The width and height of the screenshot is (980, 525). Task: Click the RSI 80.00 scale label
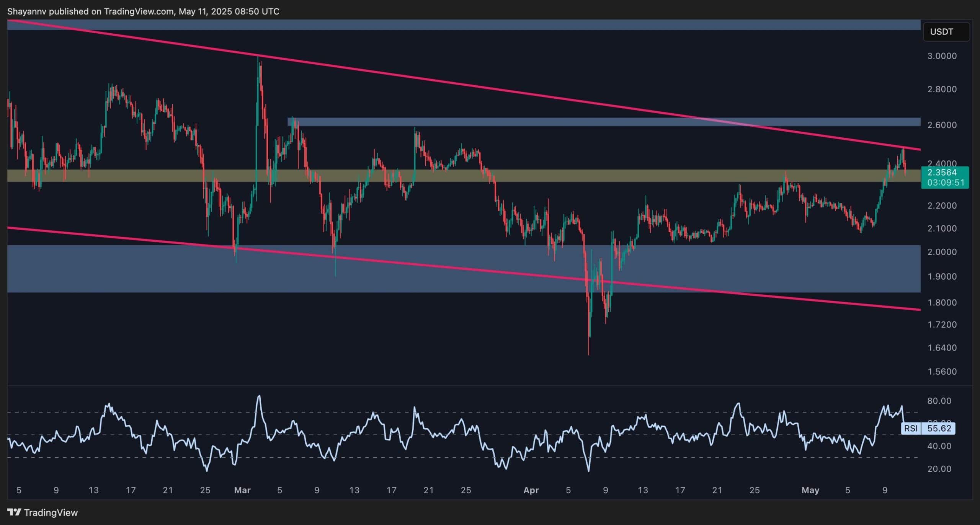click(x=939, y=401)
